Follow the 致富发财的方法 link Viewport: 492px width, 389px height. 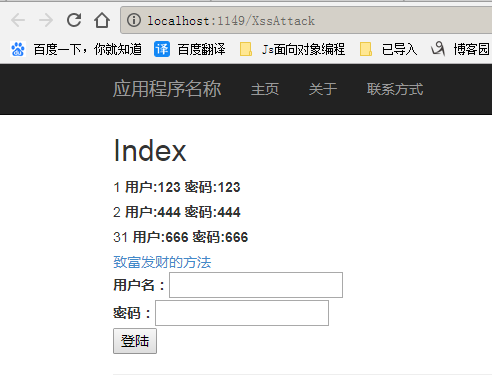point(162,262)
